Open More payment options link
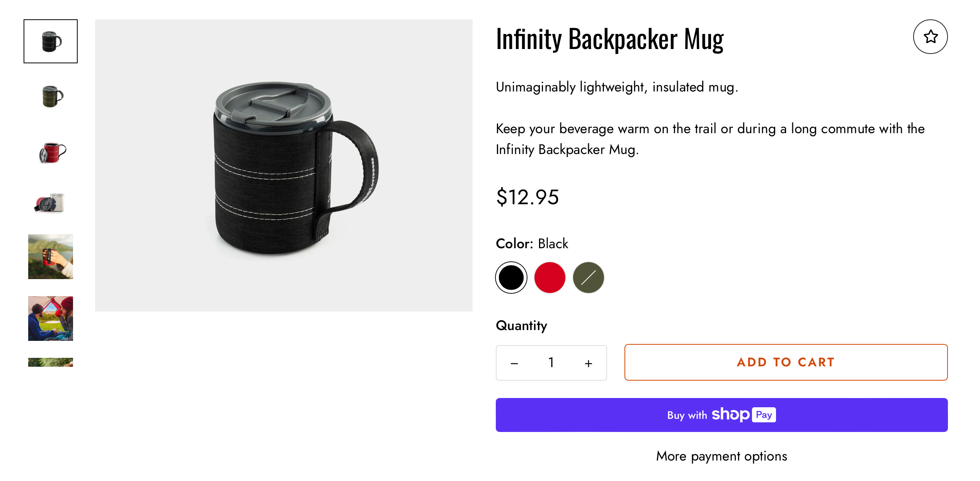 click(721, 456)
